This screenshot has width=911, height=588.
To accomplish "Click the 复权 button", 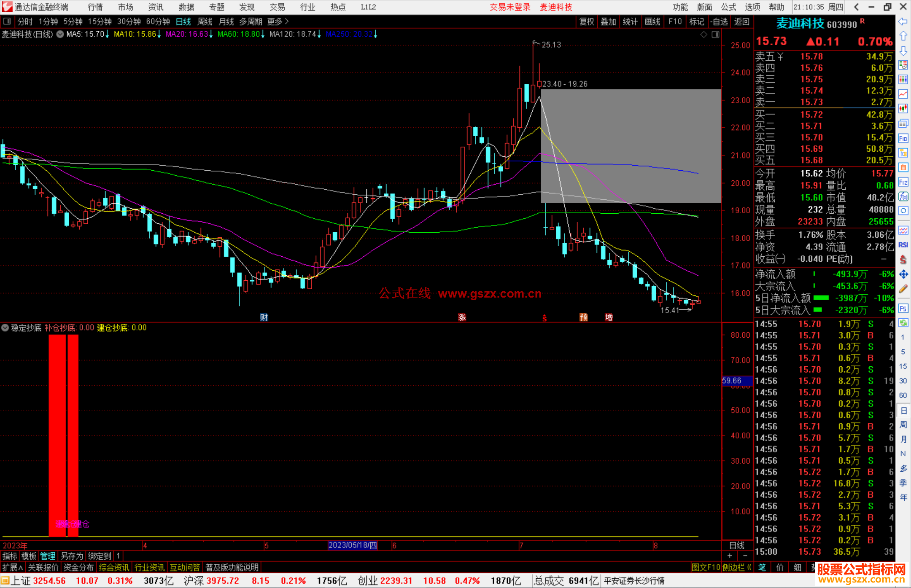I will (x=586, y=21).
